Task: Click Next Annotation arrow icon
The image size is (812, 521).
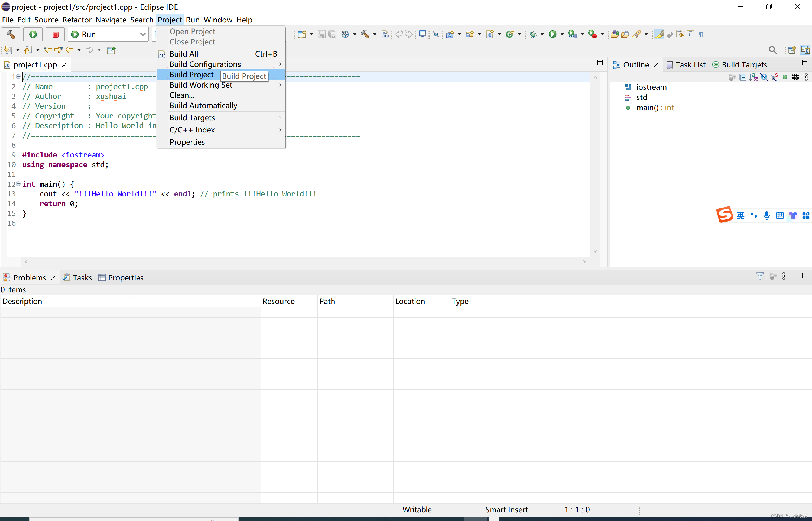Action: [8, 50]
